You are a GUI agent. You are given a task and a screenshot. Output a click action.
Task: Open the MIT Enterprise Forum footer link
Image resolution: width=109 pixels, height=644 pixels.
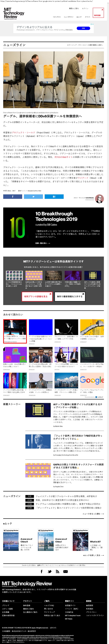pos(73,615)
